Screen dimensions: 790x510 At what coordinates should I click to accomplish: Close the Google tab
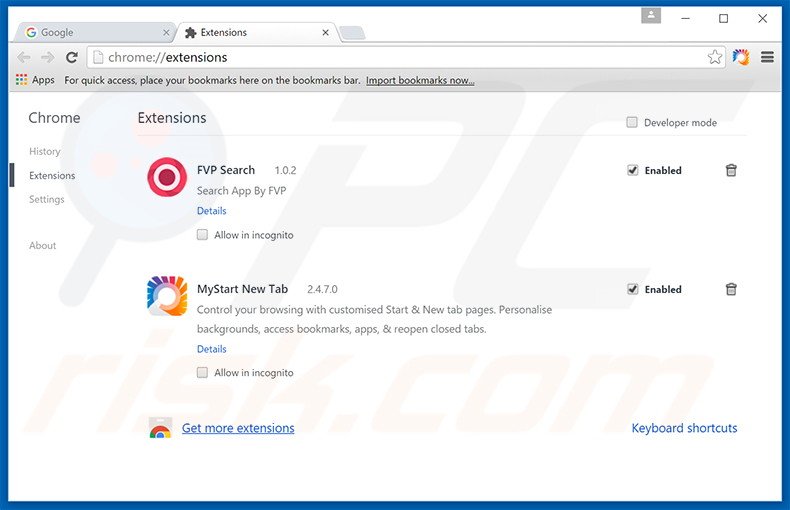pyautogui.click(x=166, y=32)
